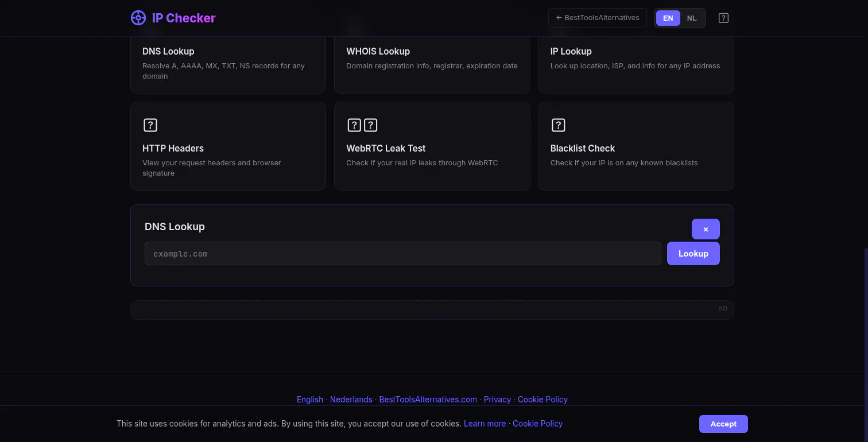
Task: Click the DNS Lookup panel heading
Action: coord(175,227)
